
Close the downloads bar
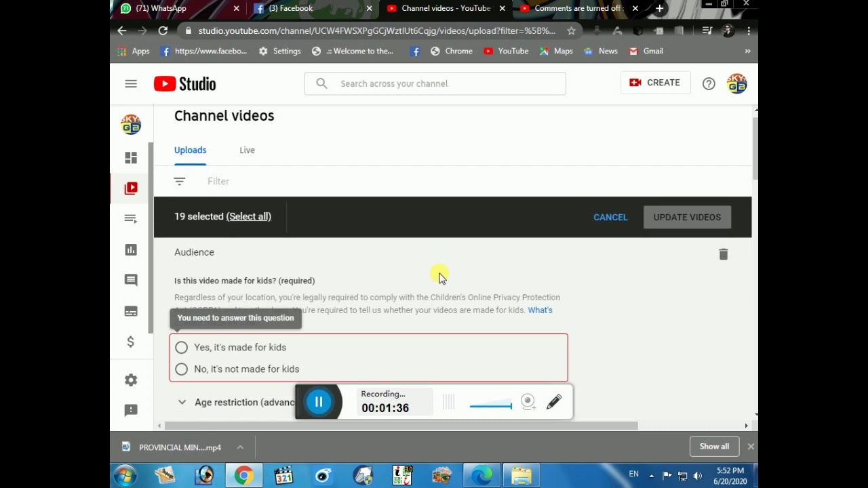pyautogui.click(x=751, y=447)
